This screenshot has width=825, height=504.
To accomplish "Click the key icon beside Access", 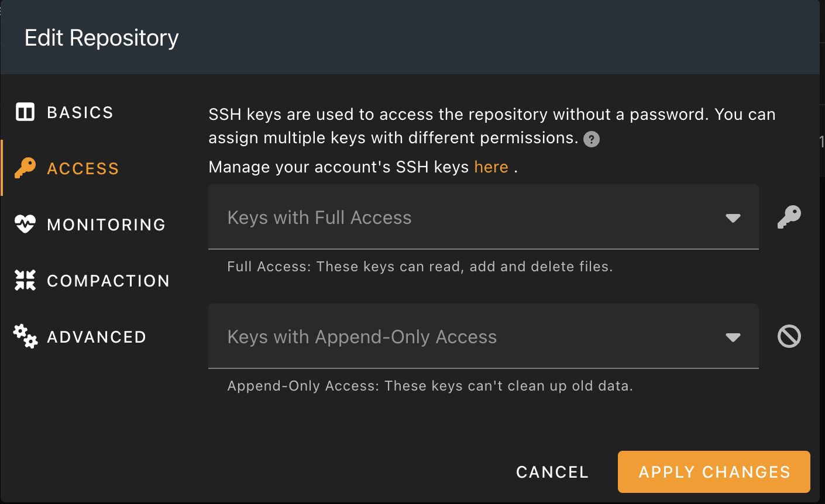I will (25, 168).
